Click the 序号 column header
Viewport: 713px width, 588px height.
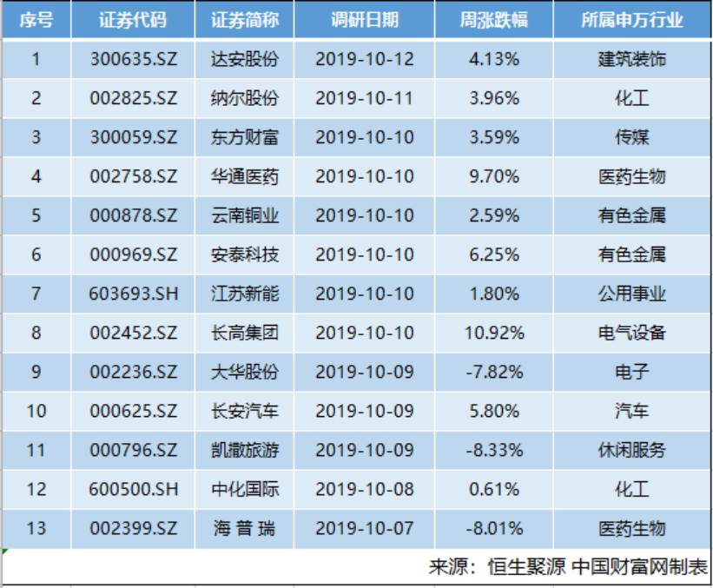pos(36,20)
